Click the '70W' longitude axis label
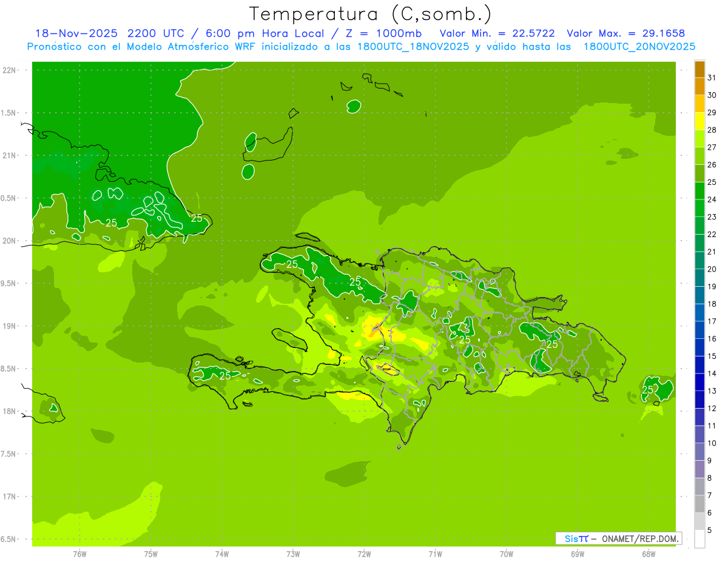Image resolution: width=728 pixels, height=562 pixels. [x=507, y=554]
